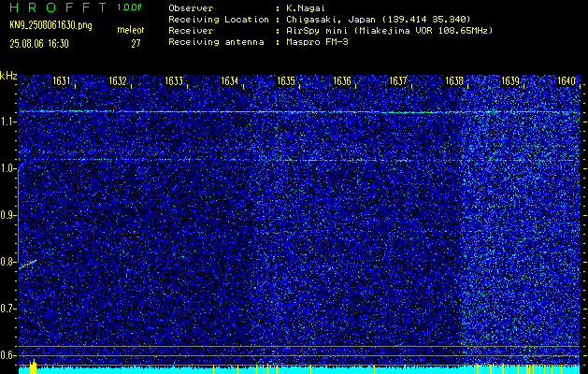Click the red meteor echo streak near 0.8 kHz

(x=27, y=265)
